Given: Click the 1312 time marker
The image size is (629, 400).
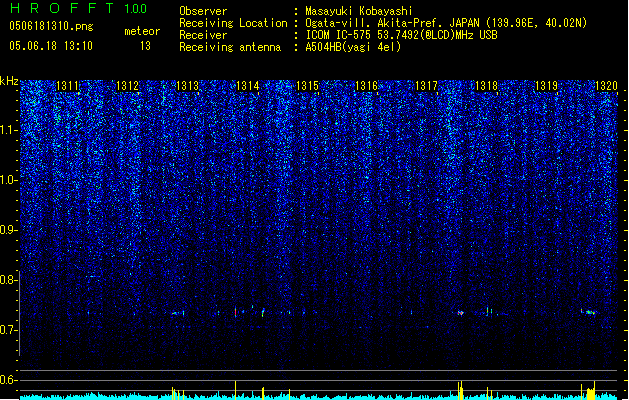Looking at the screenshot, I should click(127, 86).
